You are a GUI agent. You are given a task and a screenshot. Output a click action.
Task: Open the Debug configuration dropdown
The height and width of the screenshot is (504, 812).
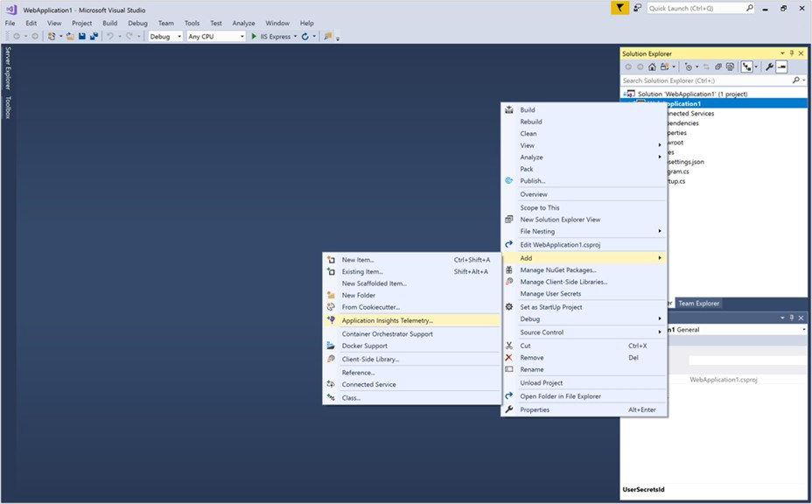[164, 37]
